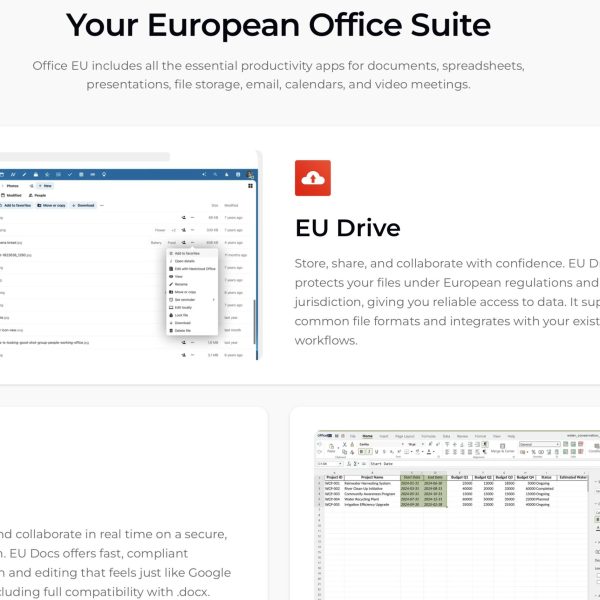Click Merge & Center in spreadsheet ribbon
This screenshot has width=600, height=600.
coord(502,448)
